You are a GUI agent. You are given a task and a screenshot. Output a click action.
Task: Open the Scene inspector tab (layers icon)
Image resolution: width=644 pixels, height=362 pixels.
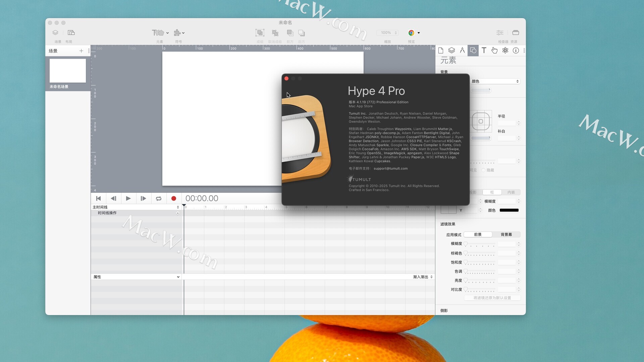[451, 51]
